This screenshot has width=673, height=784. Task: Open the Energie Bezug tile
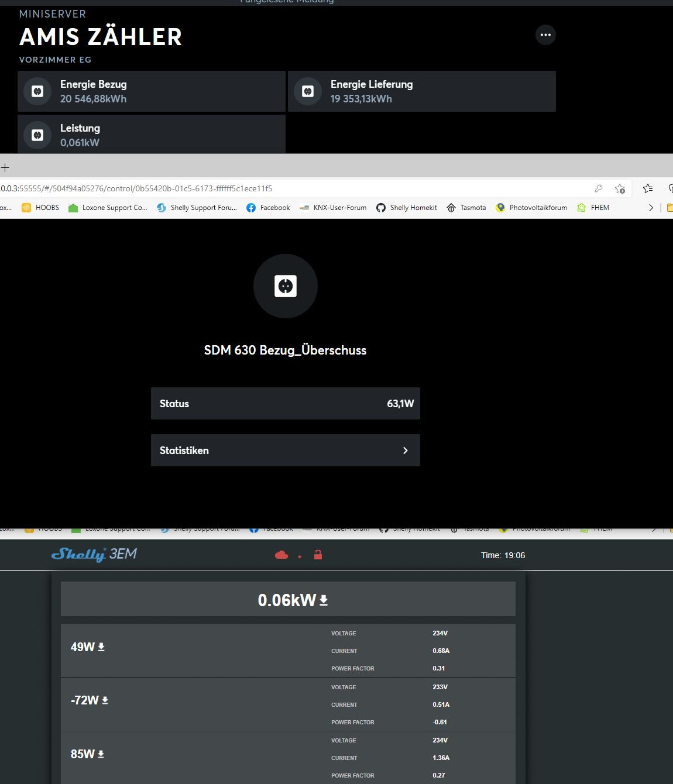click(x=152, y=91)
